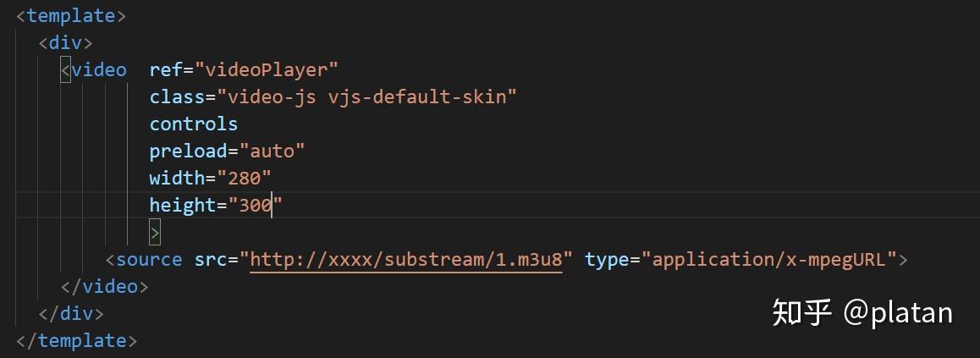Click the video tag's closing angle bracket
The height and width of the screenshot is (358, 980).
[x=154, y=232]
